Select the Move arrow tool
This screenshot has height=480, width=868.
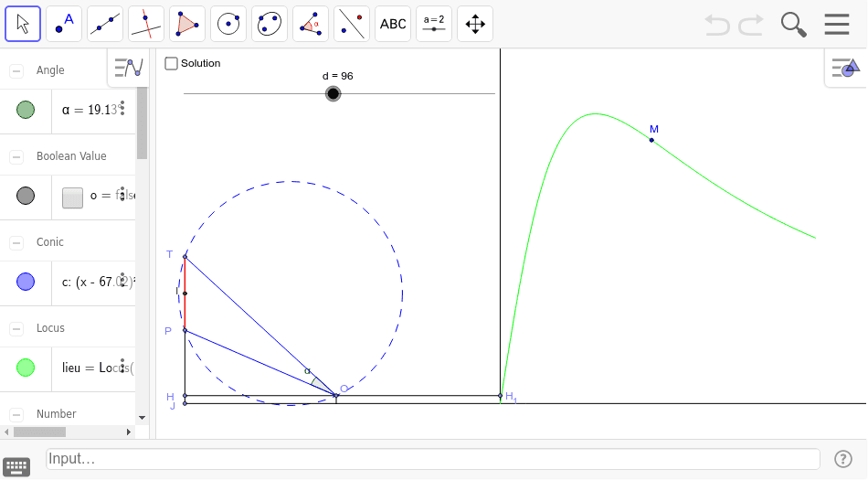click(x=23, y=24)
